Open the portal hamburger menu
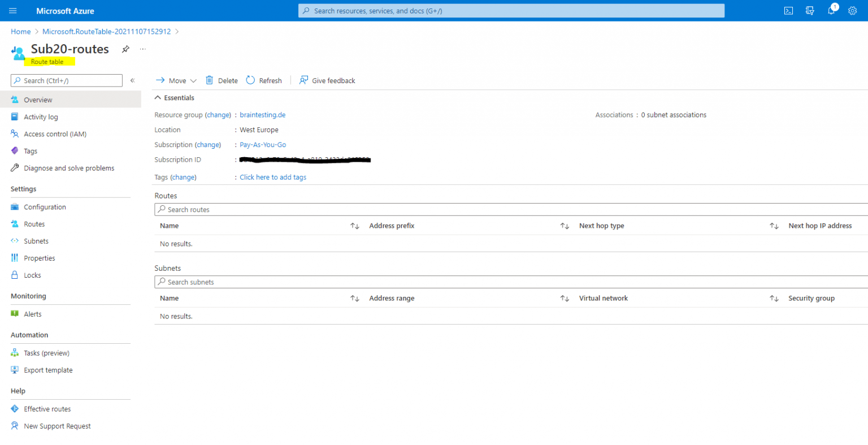 [12, 10]
